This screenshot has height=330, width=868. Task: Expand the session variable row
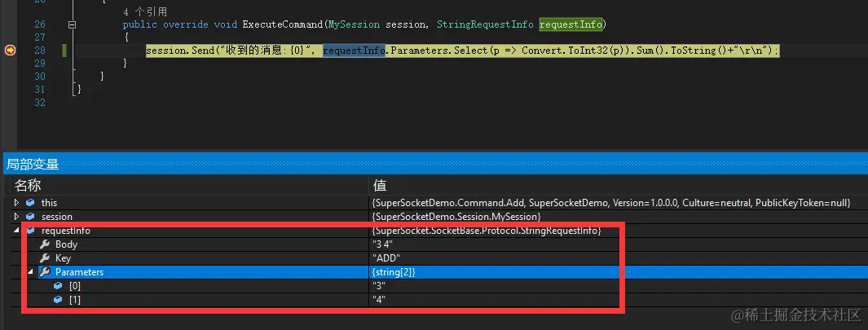[x=16, y=217]
